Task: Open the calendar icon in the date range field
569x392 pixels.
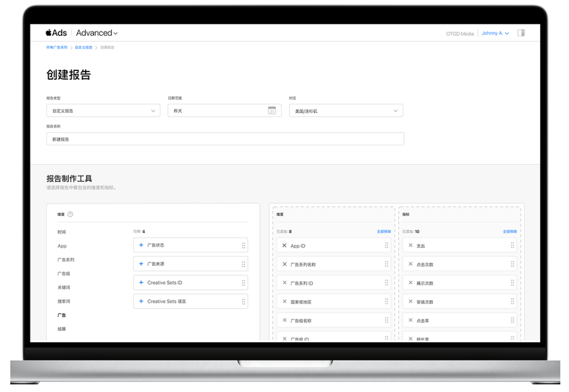Action: click(272, 110)
